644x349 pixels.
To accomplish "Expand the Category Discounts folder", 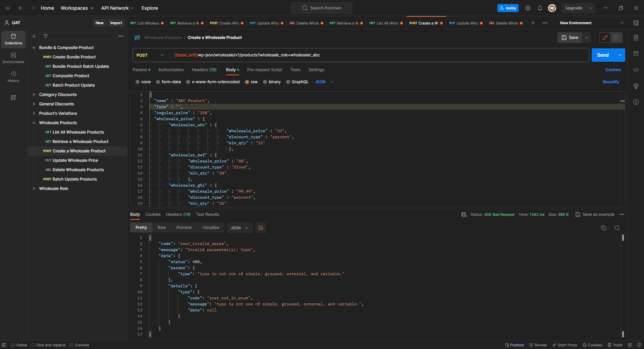I will click(x=34, y=95).
